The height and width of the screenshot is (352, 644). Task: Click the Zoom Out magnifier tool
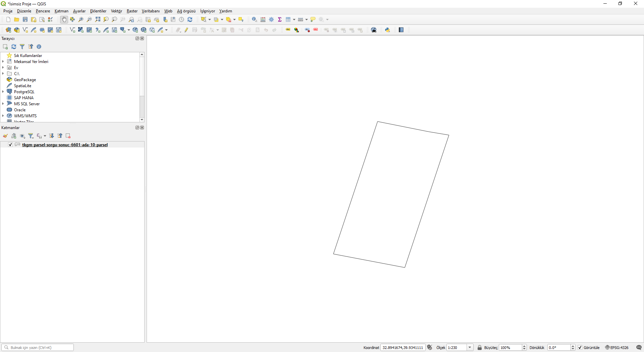pos(89,19)
